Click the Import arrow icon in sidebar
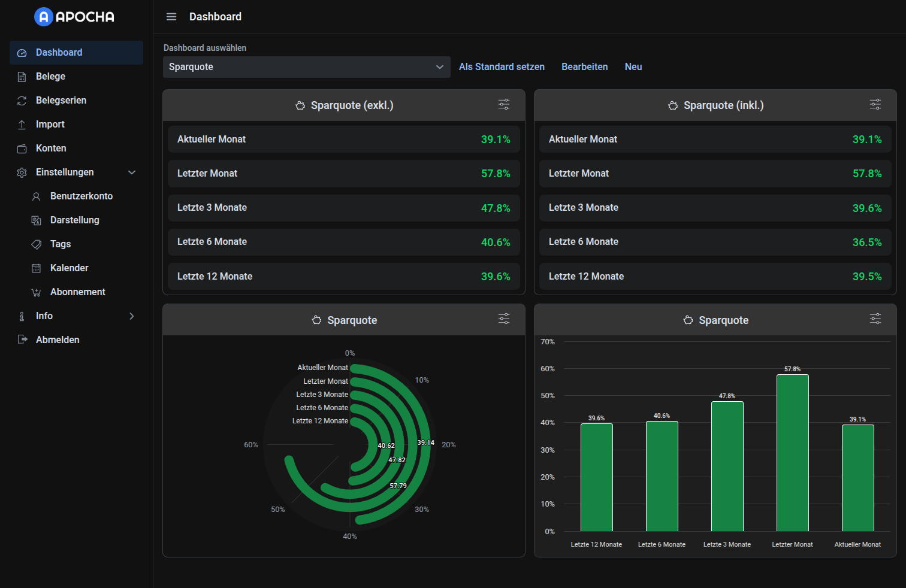 (22, 124)
